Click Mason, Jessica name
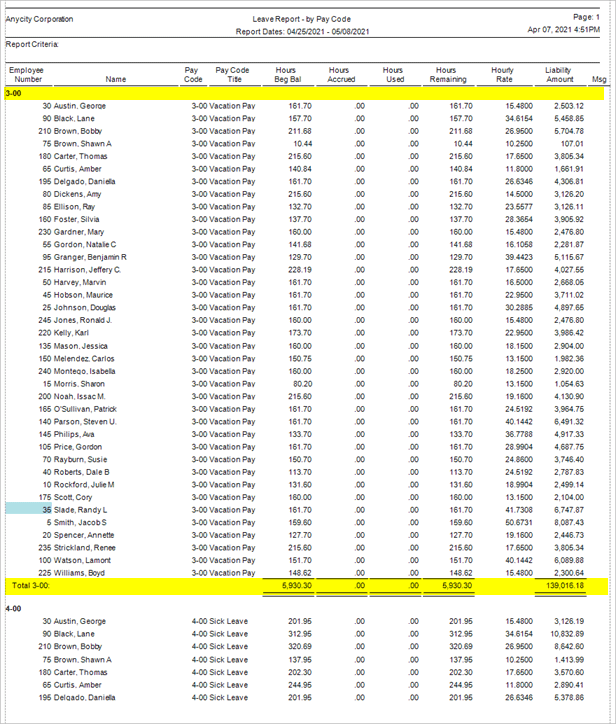Viewport: 616px width, 724px height. click(x=80, y=346)
